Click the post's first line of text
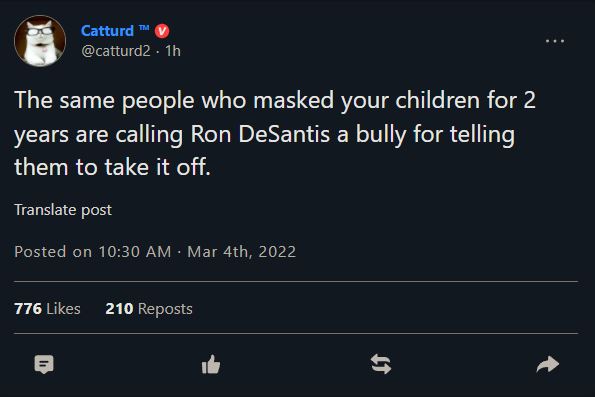 tap(275, 101)
